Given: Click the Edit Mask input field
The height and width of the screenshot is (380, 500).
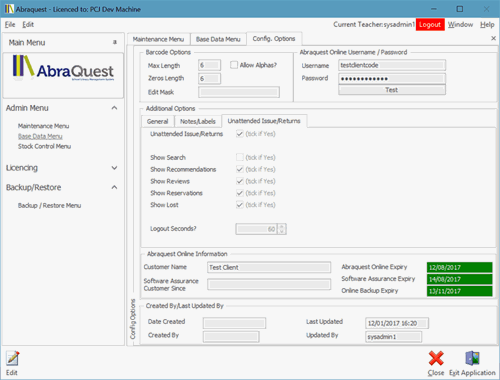Looking at the screenshot, I should click(x=239, y=92).
